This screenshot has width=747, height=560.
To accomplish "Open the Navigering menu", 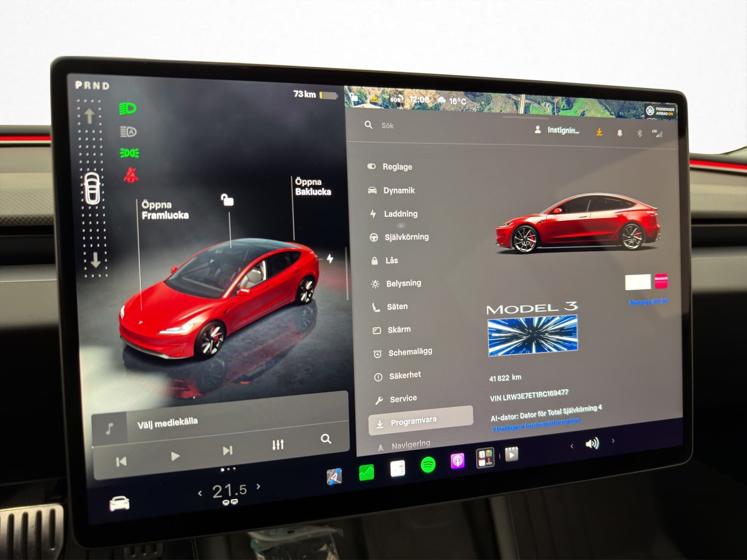I will [404, 445].
